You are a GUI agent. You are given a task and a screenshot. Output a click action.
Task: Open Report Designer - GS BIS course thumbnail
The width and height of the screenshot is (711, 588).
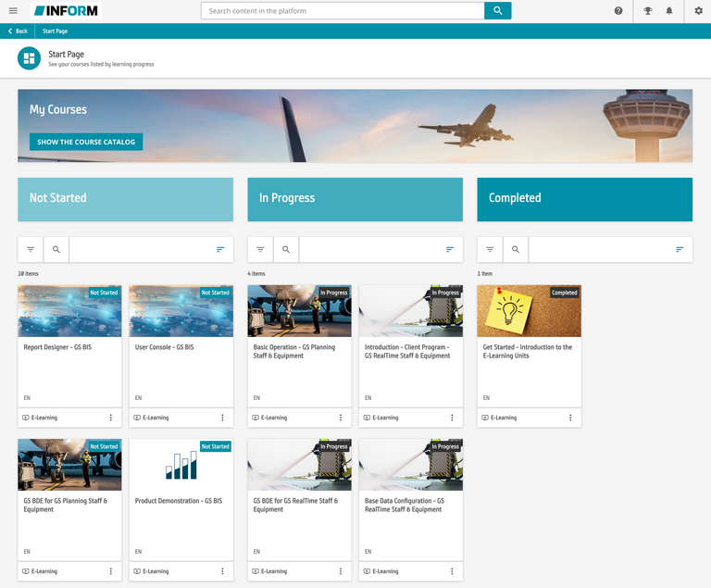(x=69, y=311)
